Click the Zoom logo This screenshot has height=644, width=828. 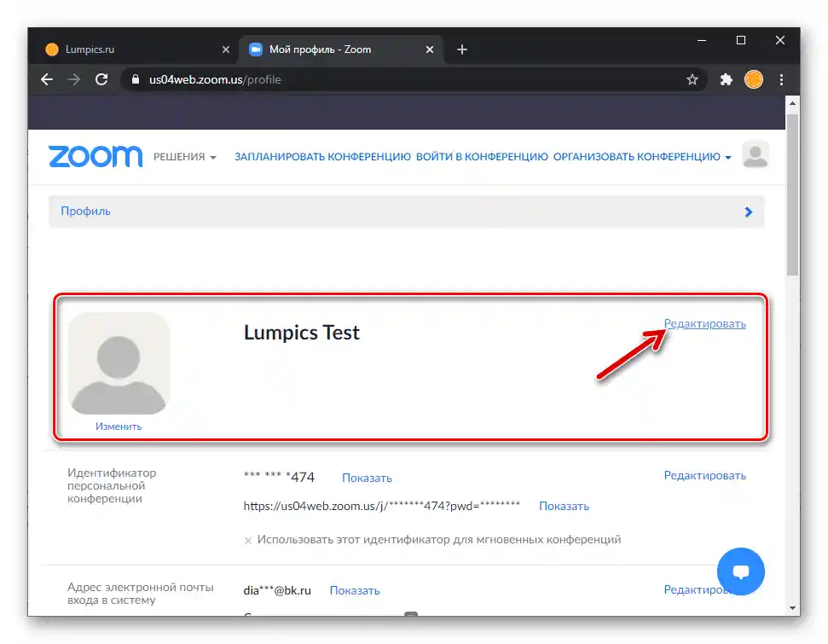96,157
